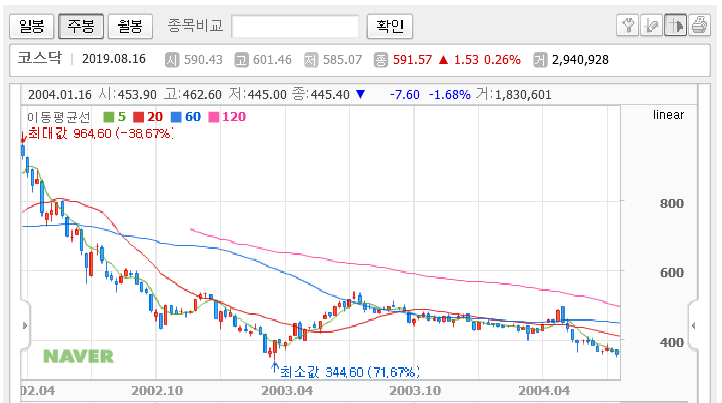Toggle the 20-period moving average line
The image size is (722, 403).
point(148,117)
